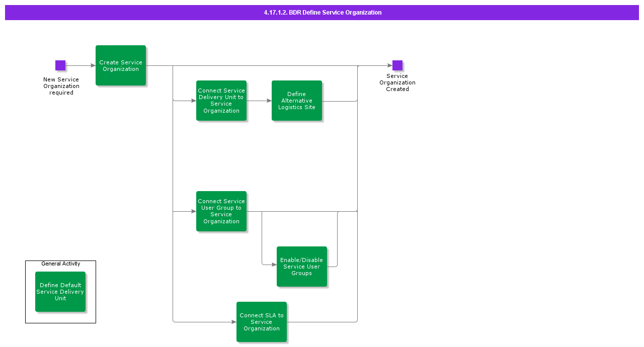Click the arrow entering Create Service Organization
Image resolution: width=644 pixels, height=347 pixels.
pyautogui.click(x=80, y=65)
